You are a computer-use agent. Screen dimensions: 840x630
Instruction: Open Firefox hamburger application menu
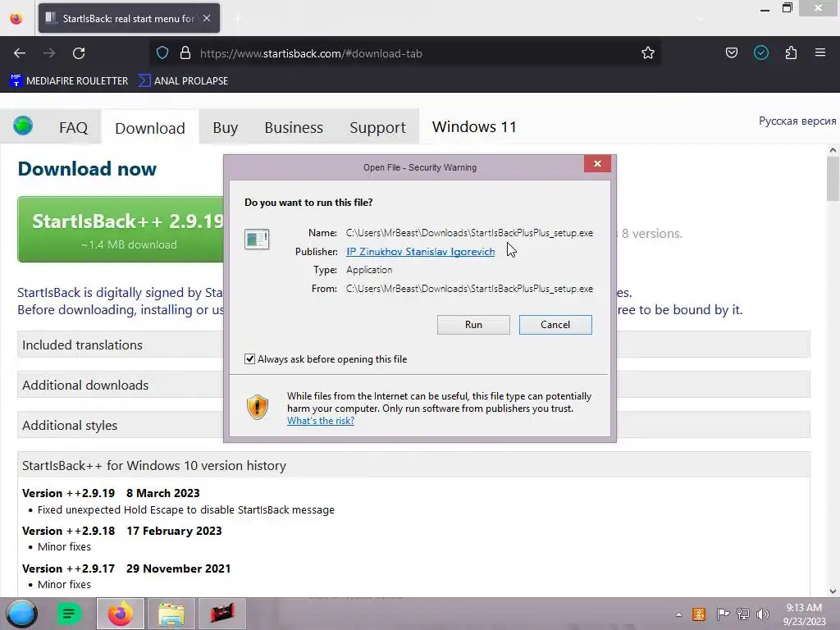pyautogui.click(x=820, y=52)
